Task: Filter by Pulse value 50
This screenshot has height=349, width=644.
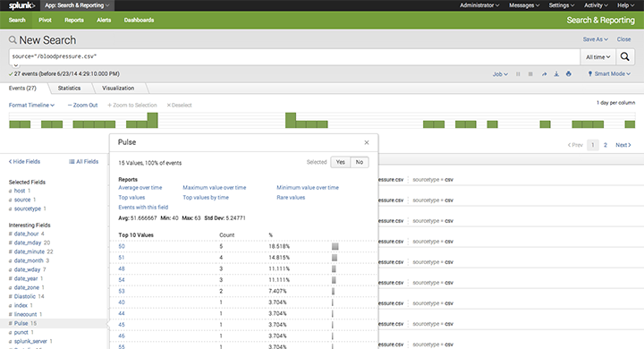Action: point(122,246)
